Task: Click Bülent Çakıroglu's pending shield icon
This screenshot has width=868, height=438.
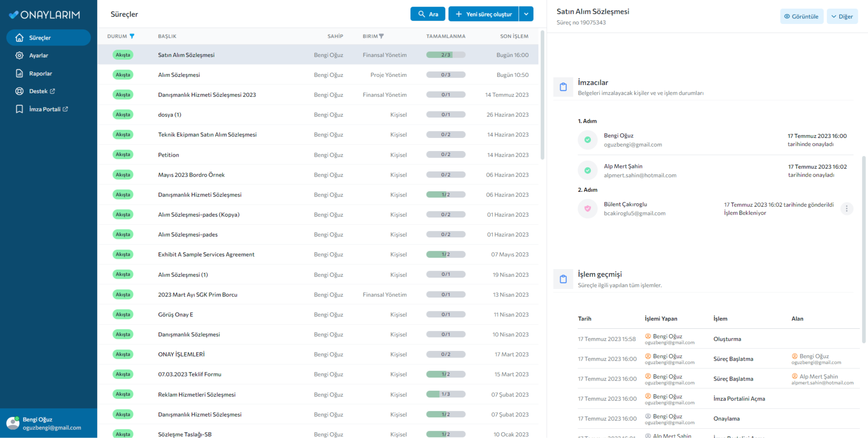Action: (587, 208)
